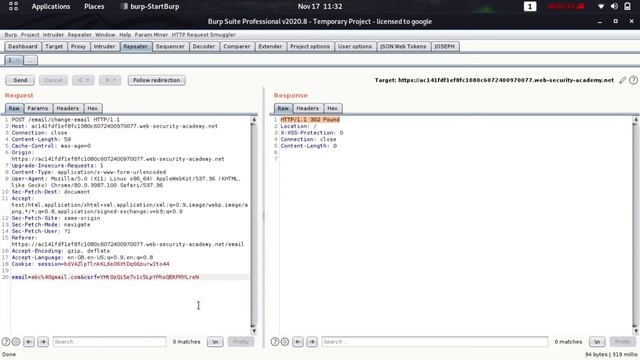Open the User options tab
Screen dimensions: 640x360
355,47
